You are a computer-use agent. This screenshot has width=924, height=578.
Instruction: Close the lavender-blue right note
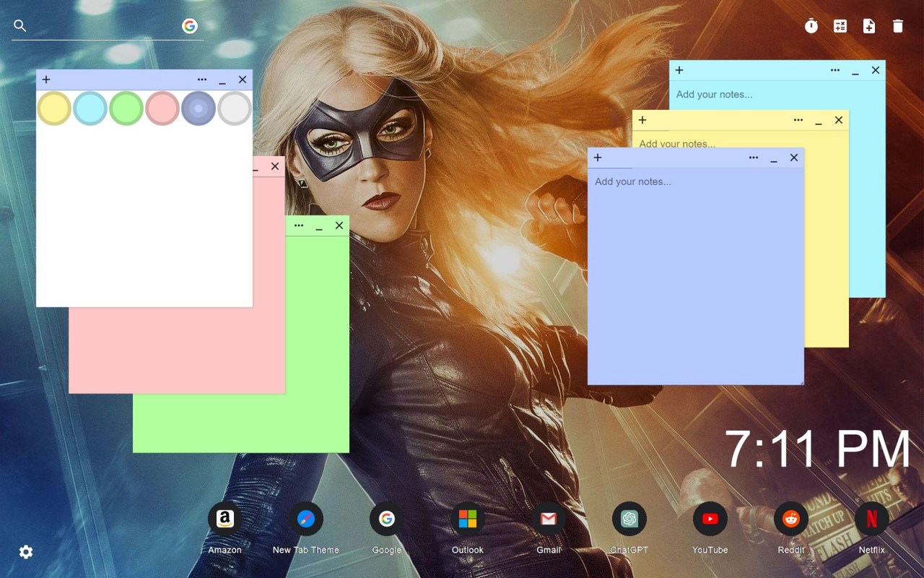794,158
